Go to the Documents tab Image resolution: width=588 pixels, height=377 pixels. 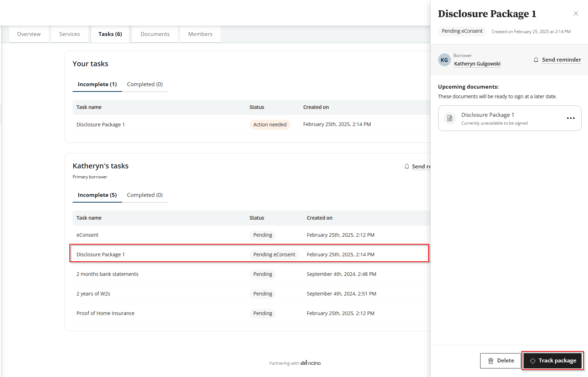pos(155,34)
